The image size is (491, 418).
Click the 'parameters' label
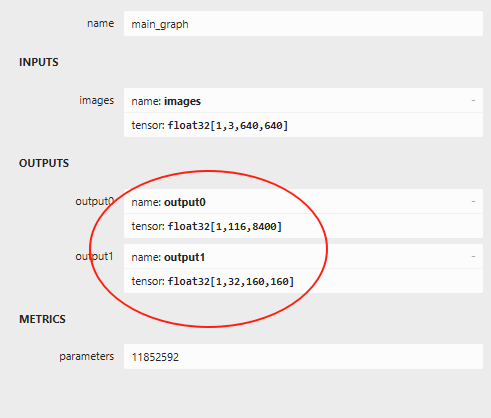[87, 357]
